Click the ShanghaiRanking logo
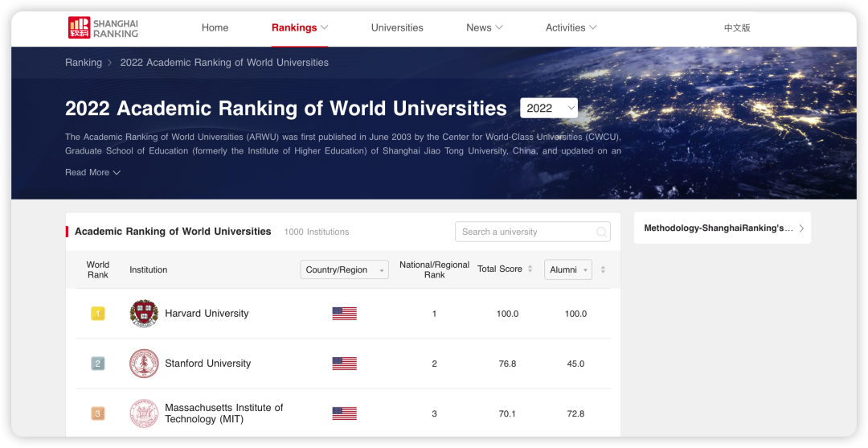868x448 pixels. (103, 28)
